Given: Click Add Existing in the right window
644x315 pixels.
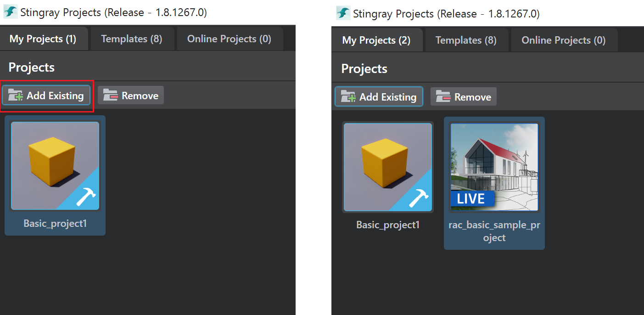Looking at the screenshot, I should point(379,96).
